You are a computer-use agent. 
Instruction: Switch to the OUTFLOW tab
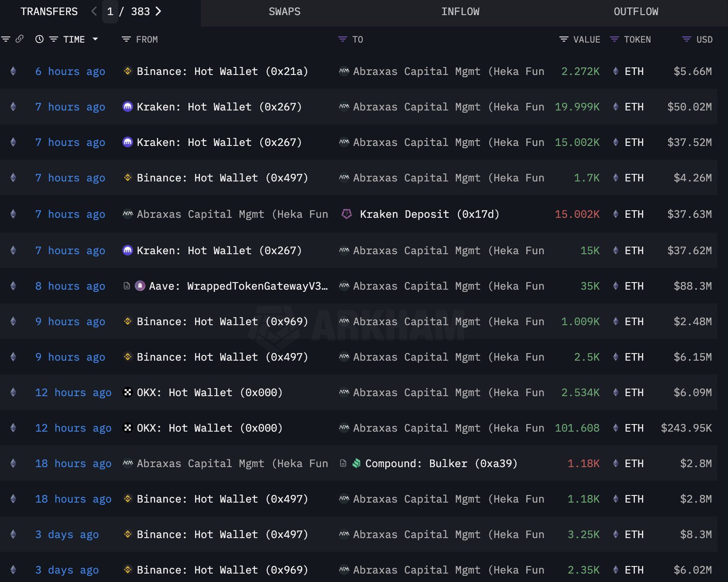coord(636,12)
